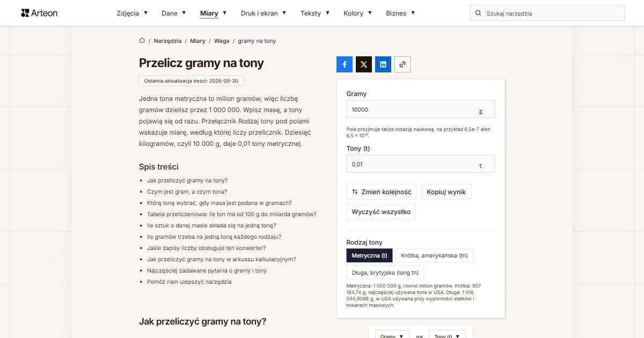Open the Zdjęcia menu
This screenshot has width=644, height=338.
(x=132, y=13)
